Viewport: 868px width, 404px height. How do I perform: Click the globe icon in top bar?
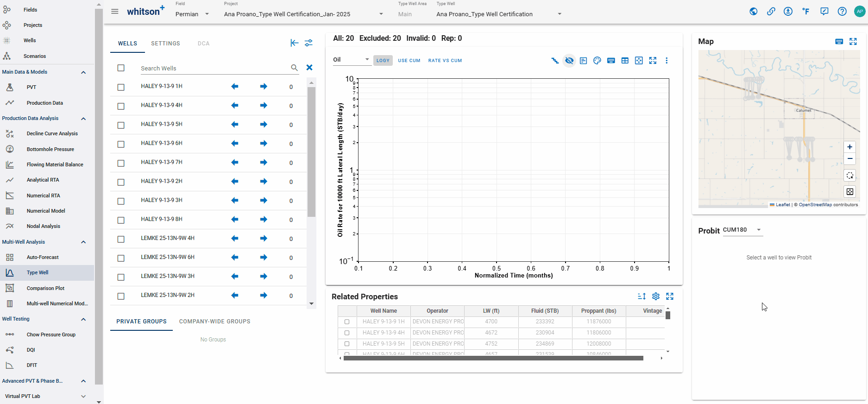point(754,12)
